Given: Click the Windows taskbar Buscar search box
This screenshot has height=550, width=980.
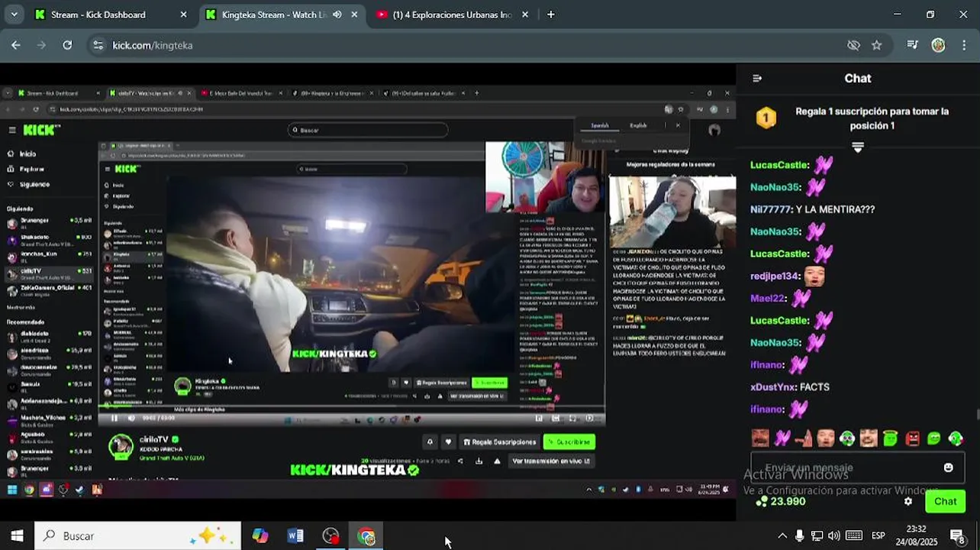Looking at the screenshot, I should (x=138, y=536).
